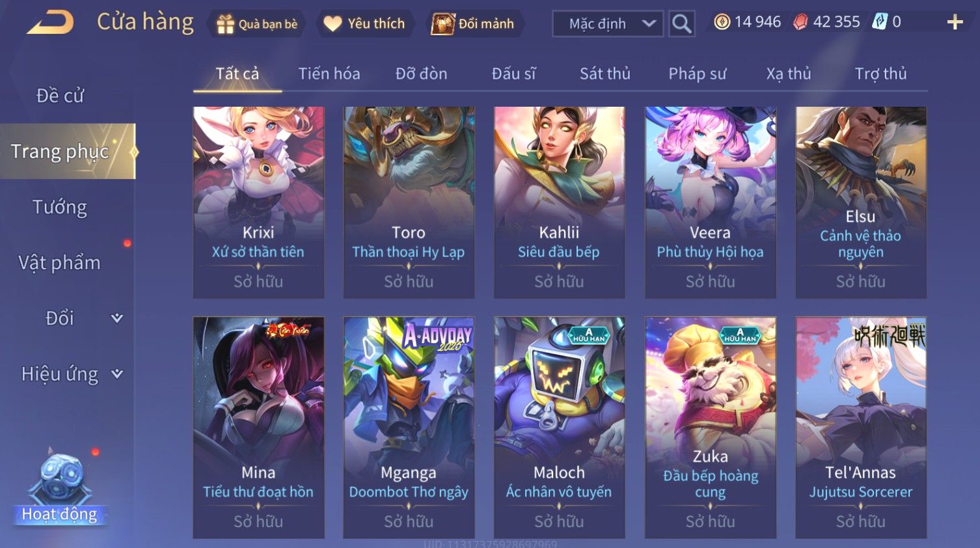Open the Mặc định sort dropdown
Viewport: 980px width, 548px height.
coord(608,24)
